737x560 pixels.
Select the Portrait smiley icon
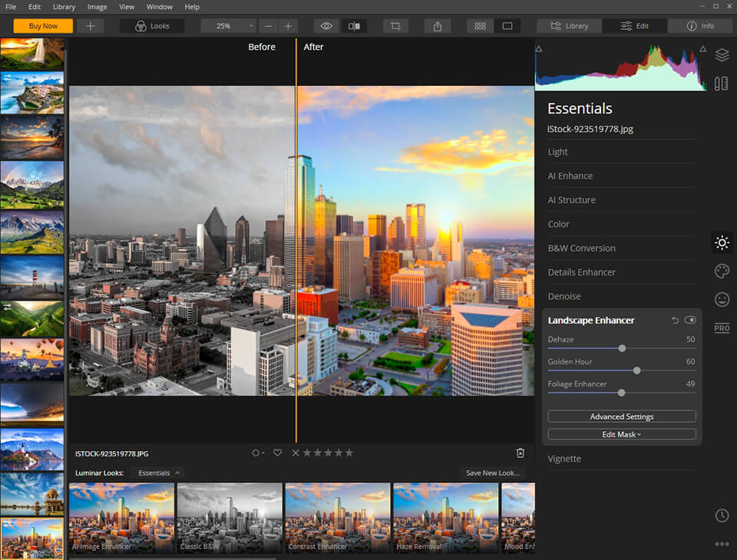[722, 299]
